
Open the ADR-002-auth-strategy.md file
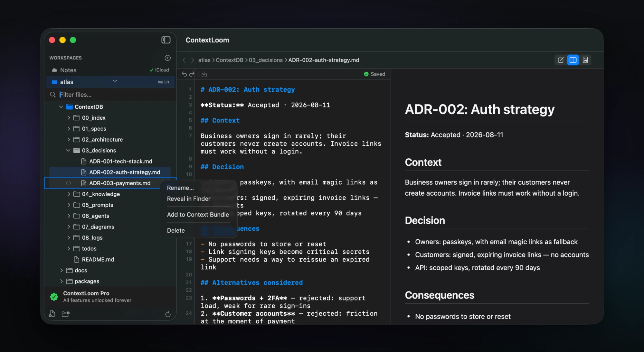click(x=110, y=172)
